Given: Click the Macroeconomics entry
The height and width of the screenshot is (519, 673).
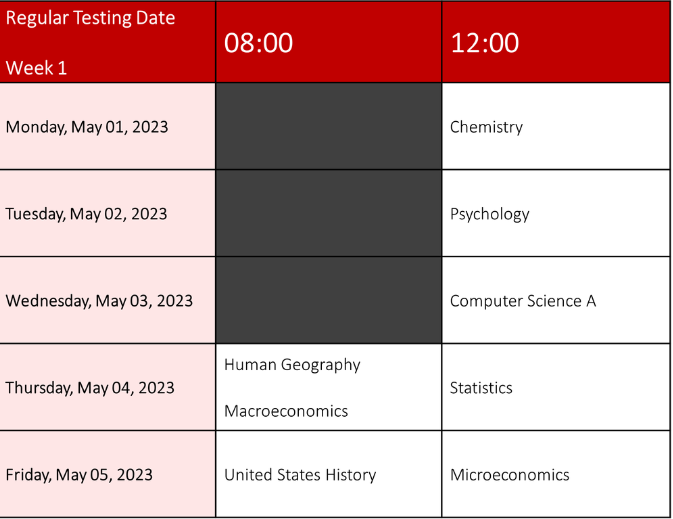Looking at the screenshot, I should 286,411.
